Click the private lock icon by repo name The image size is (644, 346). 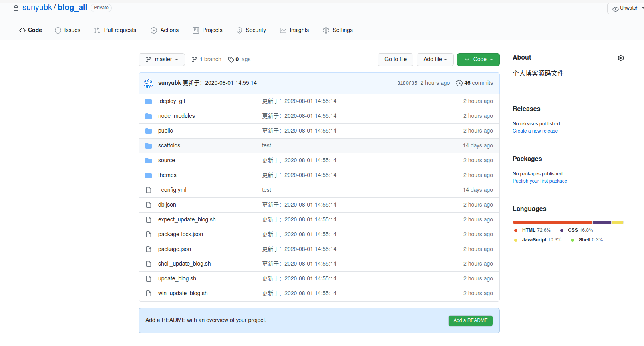(x=16, y=8)
